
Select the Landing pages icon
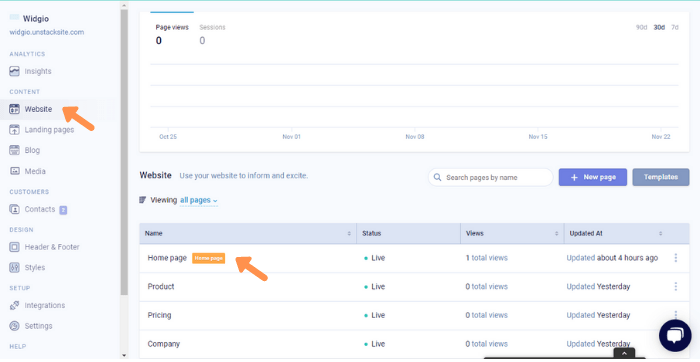click(14, 129)
